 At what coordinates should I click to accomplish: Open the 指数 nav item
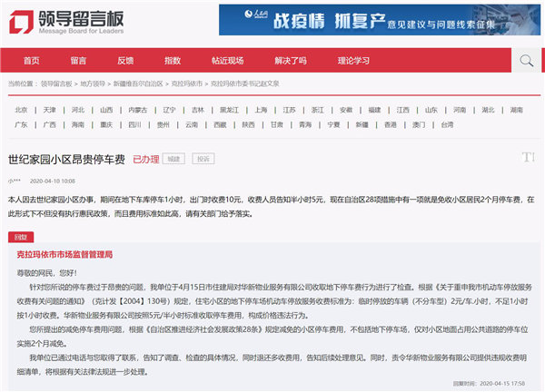[173, 61]
